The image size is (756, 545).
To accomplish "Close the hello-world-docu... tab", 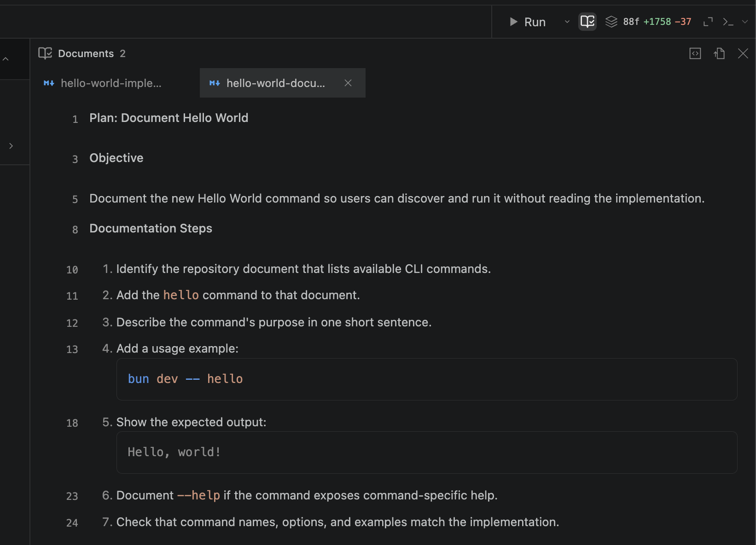I will point(348,83).
